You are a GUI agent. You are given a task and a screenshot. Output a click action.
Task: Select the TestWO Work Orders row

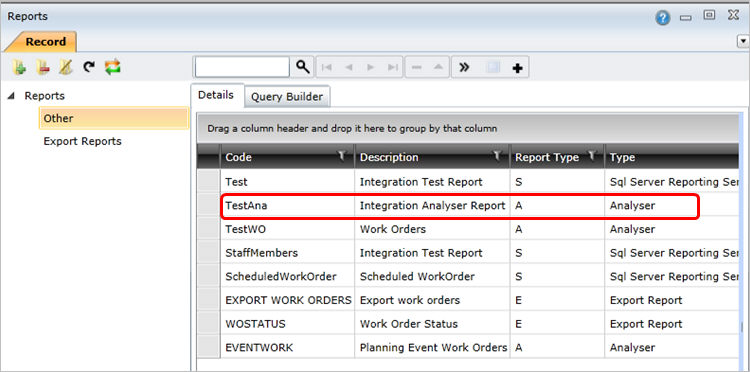(x=468, y=230)
